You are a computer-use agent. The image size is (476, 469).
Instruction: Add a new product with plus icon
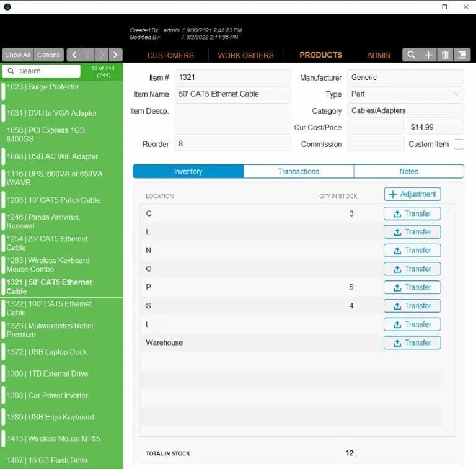(428, 55)
